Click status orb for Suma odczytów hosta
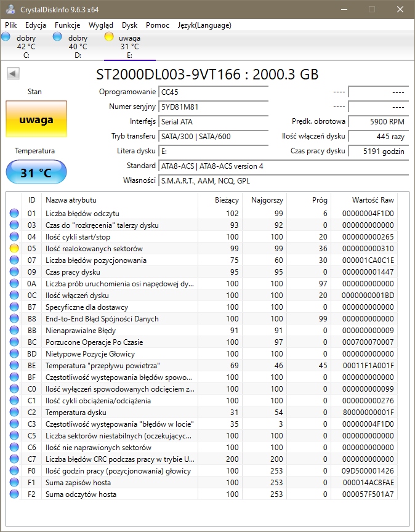 click(14, 494)
